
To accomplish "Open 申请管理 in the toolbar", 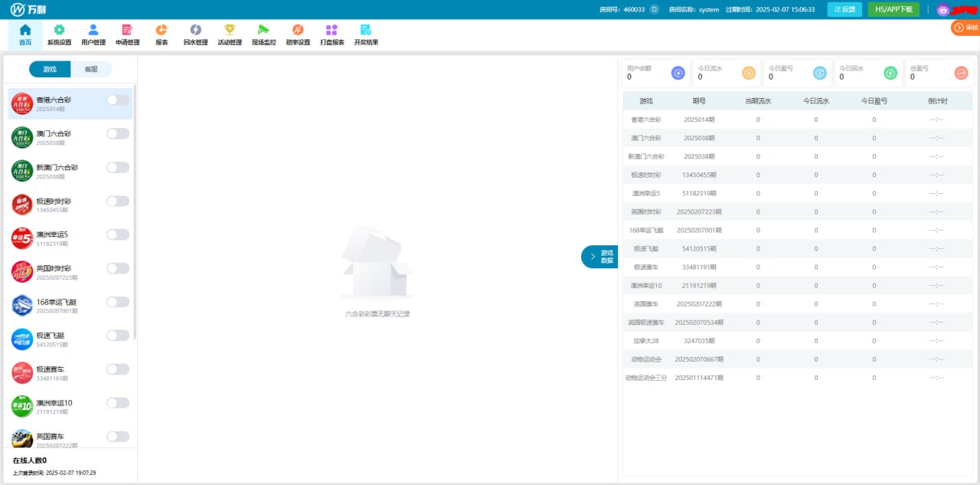I will (127, 35).
